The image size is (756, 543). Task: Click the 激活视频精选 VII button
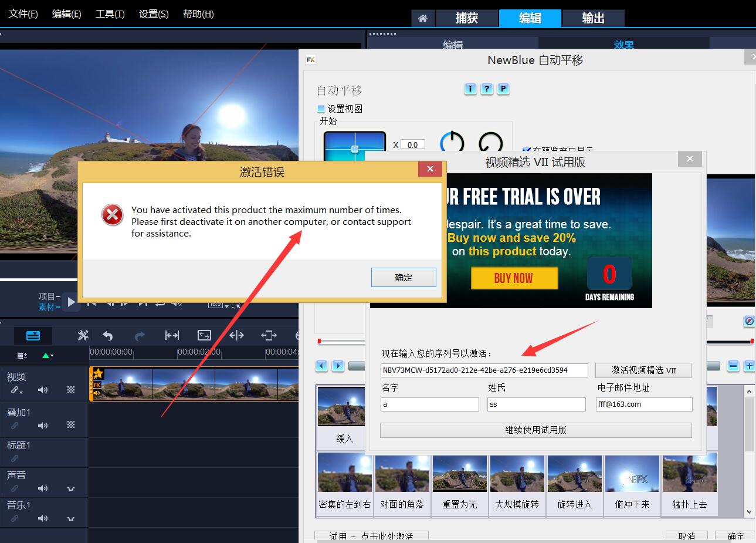[643, 370]
